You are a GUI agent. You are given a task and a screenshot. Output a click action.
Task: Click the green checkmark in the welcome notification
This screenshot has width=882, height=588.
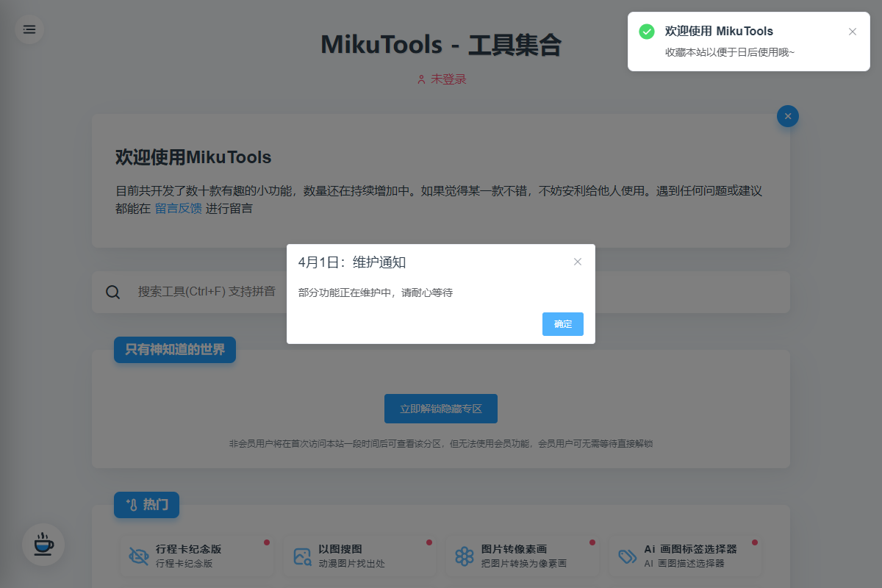[647, 32]
